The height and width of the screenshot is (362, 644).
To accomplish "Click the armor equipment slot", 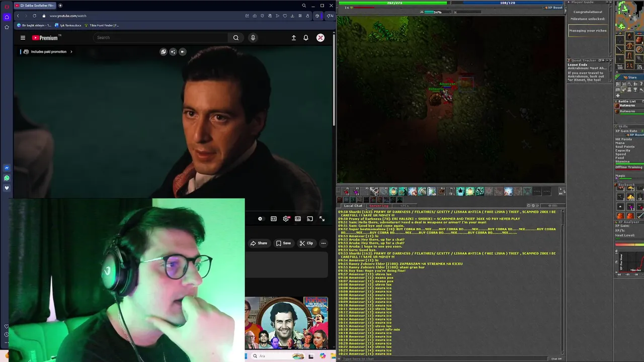I will tap(629, 46).
